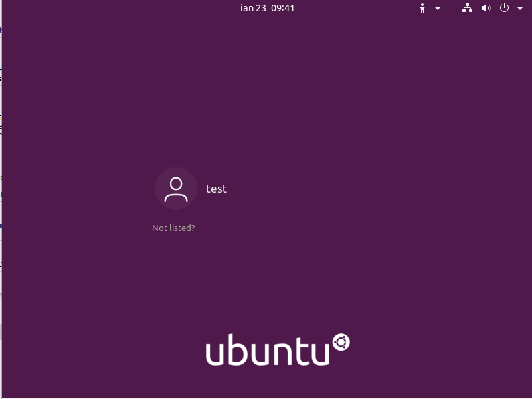Click the person silhouette inside the avatar
This screenshot has height=399, width=532.
point(176,188)
